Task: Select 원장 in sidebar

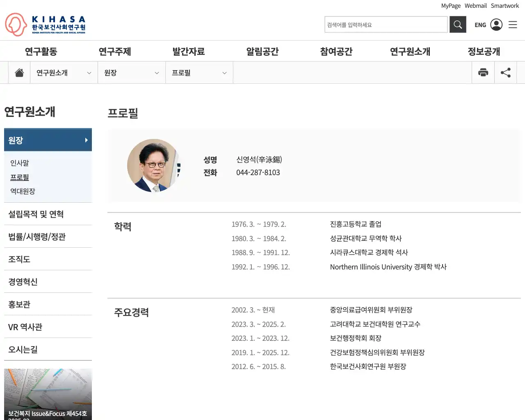Action: tap(48, 140)
